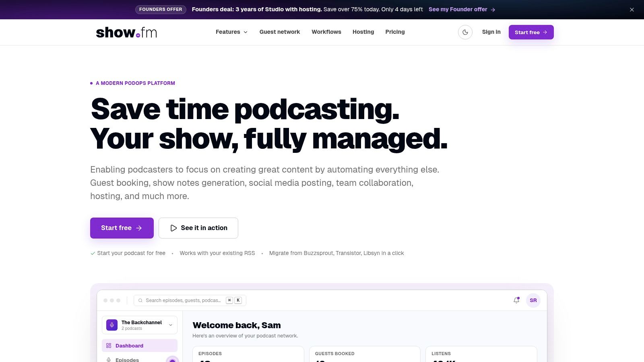The width and height of the screenshot is (644, 362).
Task: Go to Guest network page
Action: 280,32
